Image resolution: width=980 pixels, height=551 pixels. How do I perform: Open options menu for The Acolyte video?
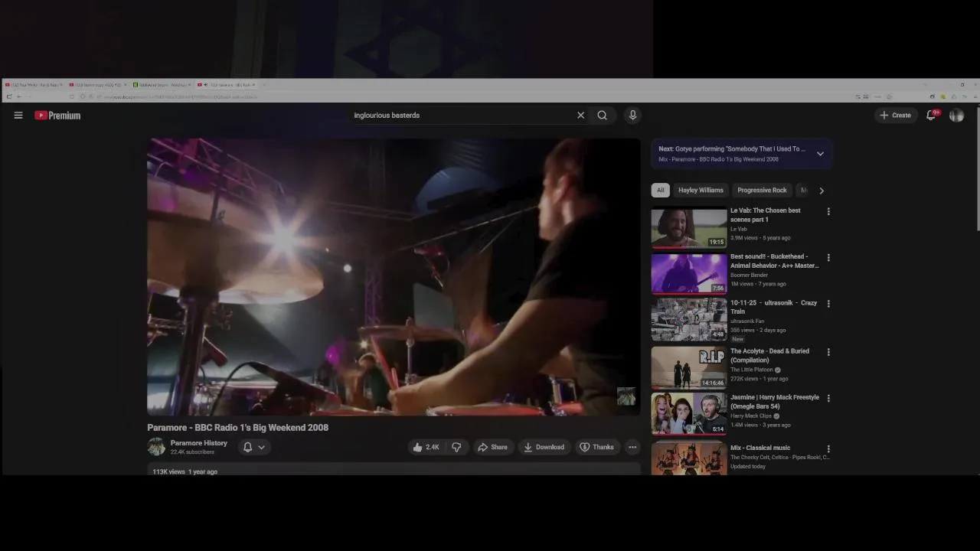point(828,352)
